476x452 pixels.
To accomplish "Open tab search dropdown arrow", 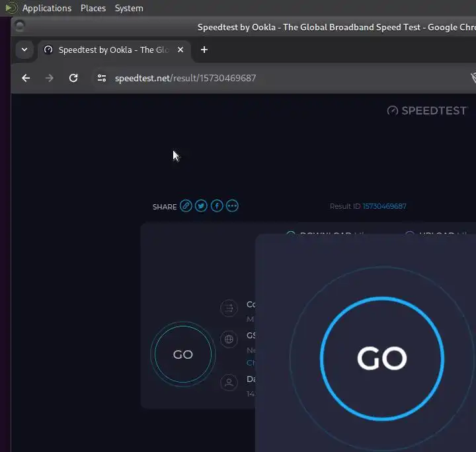I will (24, 50).
